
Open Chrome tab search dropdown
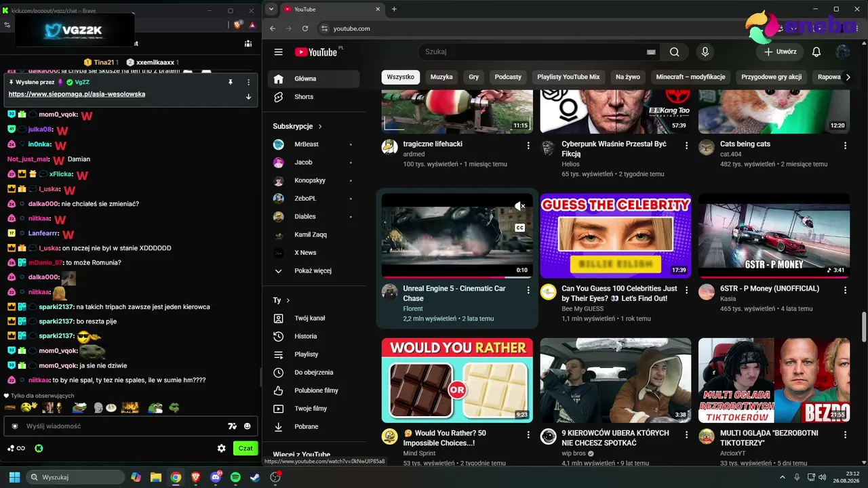coord(271,9)
